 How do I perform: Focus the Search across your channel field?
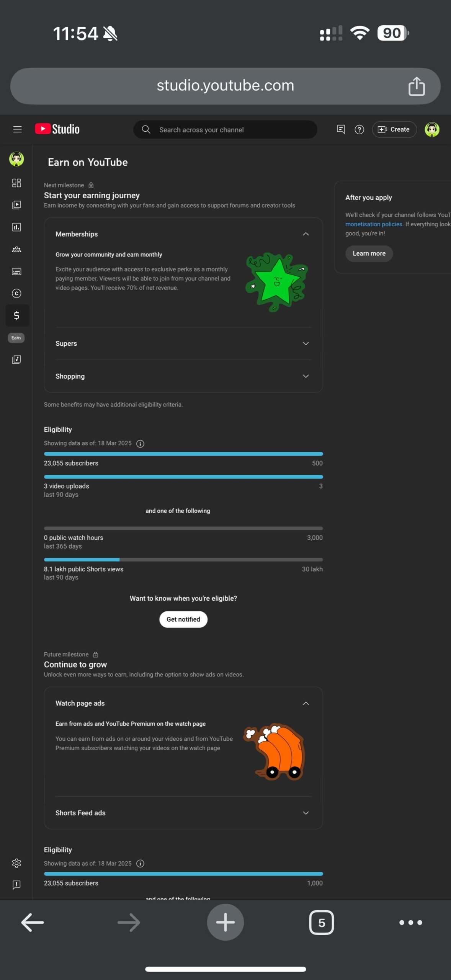pyautogui.click(x=225, y=130)
